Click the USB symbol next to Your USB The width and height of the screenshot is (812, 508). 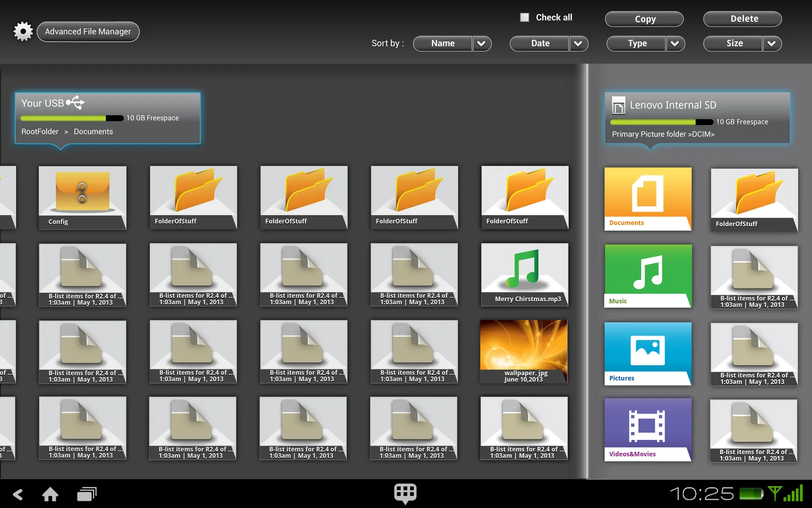(x=75, y=102)
